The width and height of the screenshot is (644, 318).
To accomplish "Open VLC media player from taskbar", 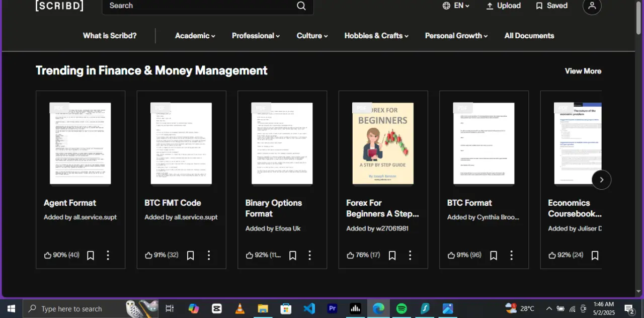I will coord(240,308).
